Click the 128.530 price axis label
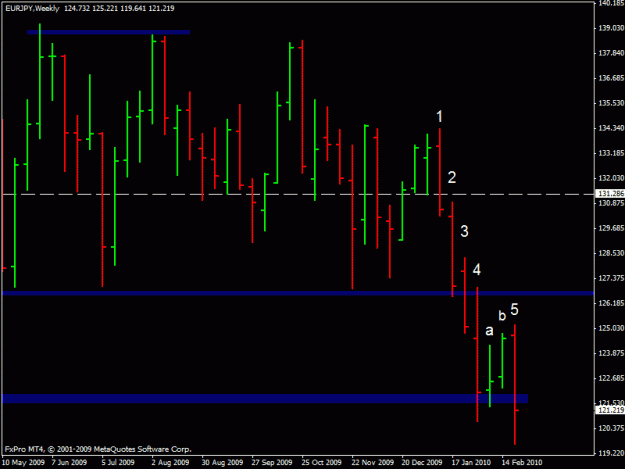 (611, 253)
